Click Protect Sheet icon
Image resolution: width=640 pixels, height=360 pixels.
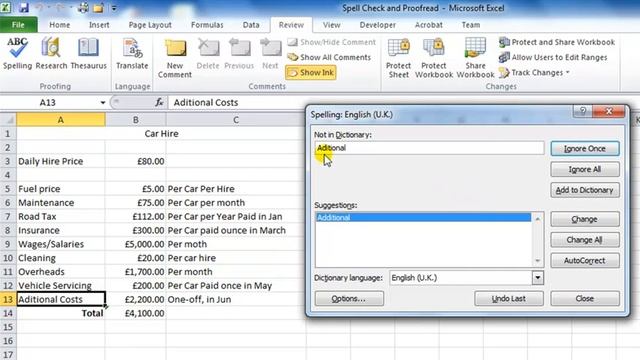tap(398, 58)
